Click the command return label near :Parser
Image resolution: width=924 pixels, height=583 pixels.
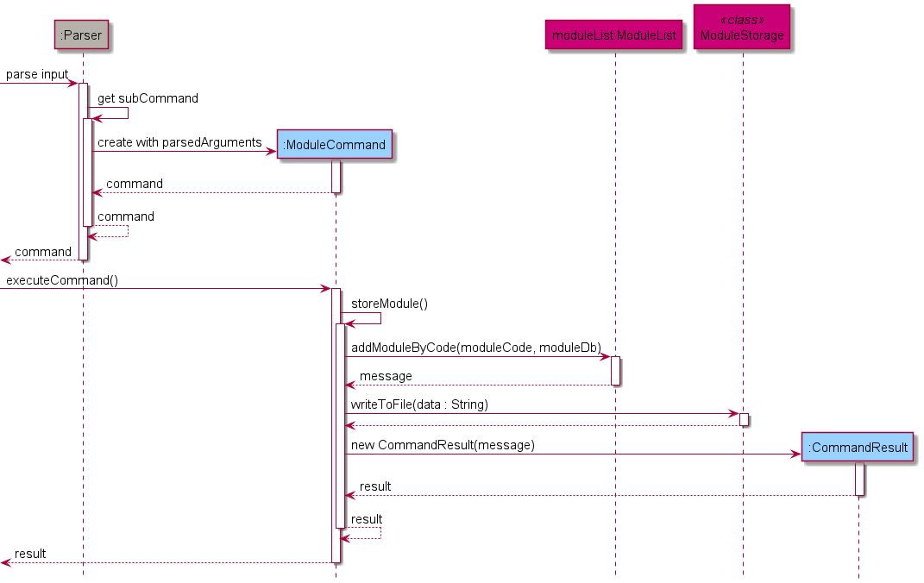pos(126,216)
